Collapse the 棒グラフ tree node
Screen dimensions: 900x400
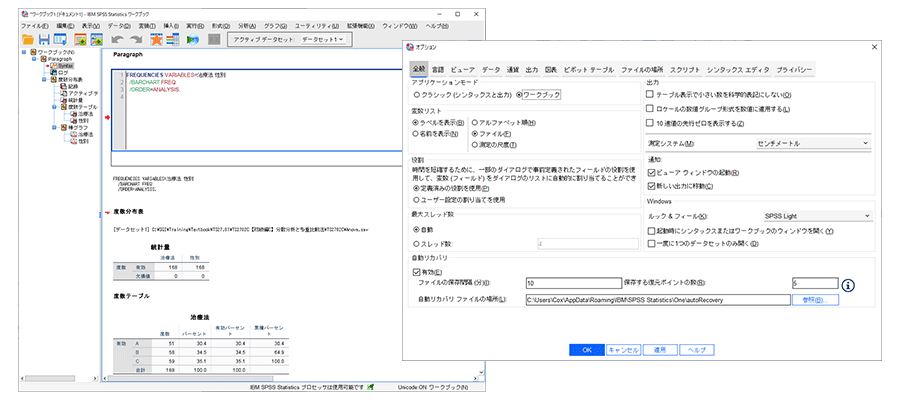tap(54, 127)
